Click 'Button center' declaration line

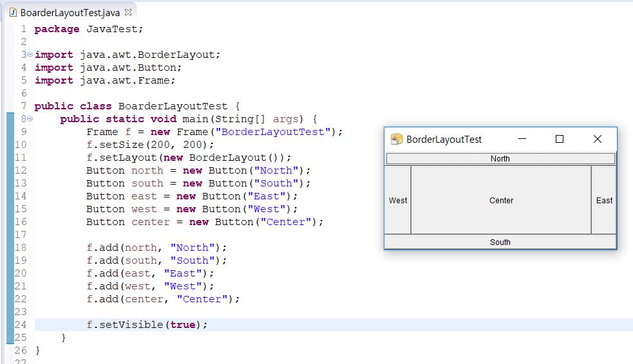(205, 222)
